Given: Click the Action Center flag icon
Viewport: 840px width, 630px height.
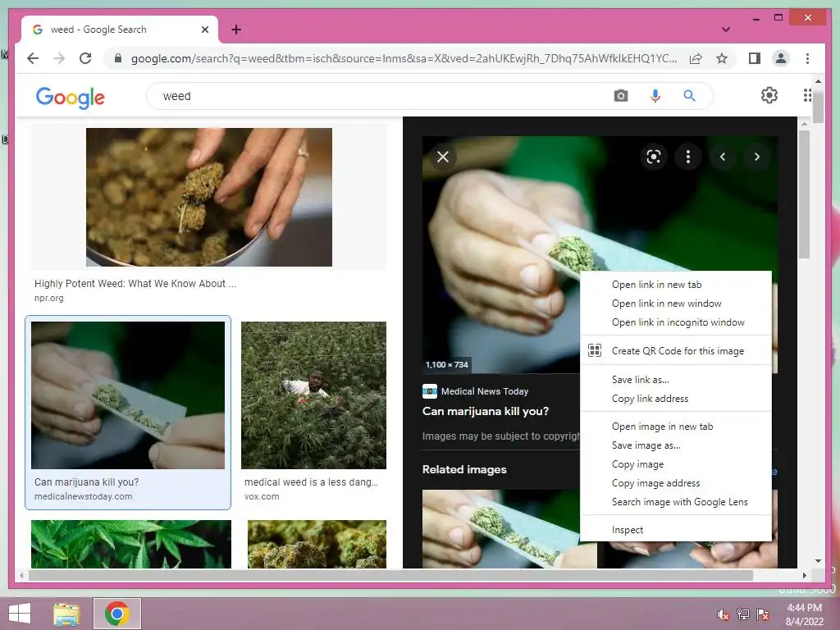Looking at the screenshot, I should (x=763, y=614).
